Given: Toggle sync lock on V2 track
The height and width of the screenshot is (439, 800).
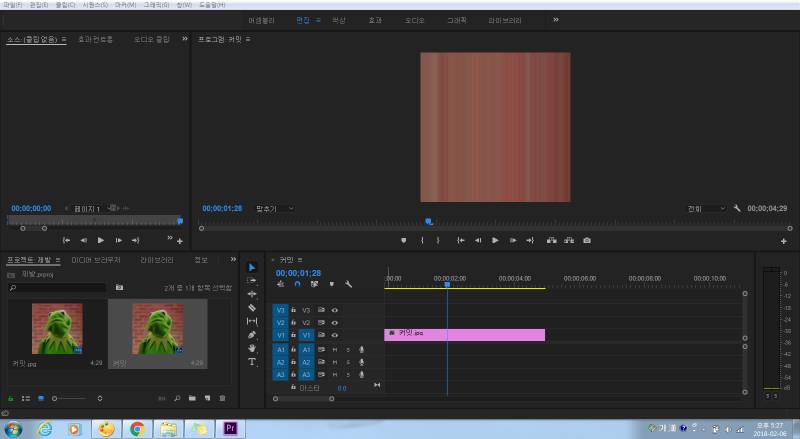Looking at the screenshot, I should click(x=321, y=323).
